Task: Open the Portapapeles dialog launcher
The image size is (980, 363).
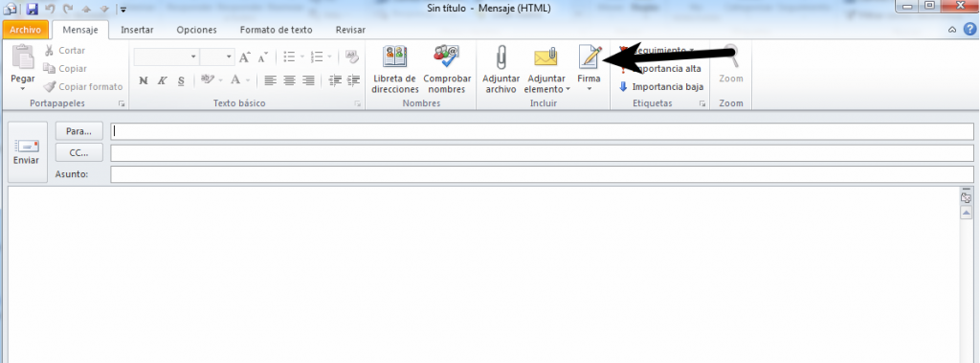Action: click(122, 103)
